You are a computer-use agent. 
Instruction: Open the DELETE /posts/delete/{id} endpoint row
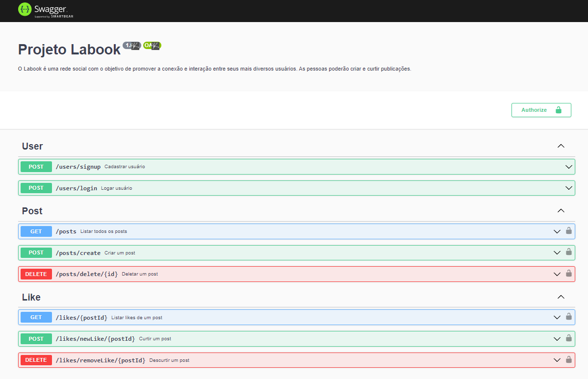point(294,274)
